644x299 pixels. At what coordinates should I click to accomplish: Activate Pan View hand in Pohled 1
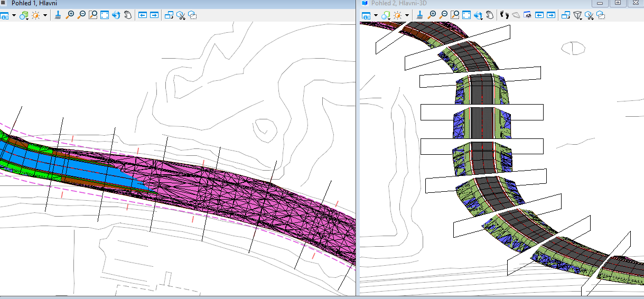coord(127,15)
